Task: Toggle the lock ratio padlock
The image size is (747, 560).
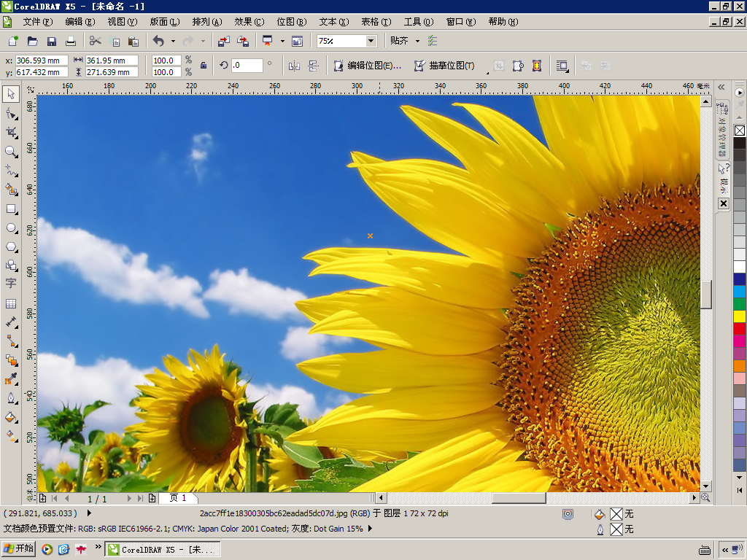Action: tap(204, 65)
